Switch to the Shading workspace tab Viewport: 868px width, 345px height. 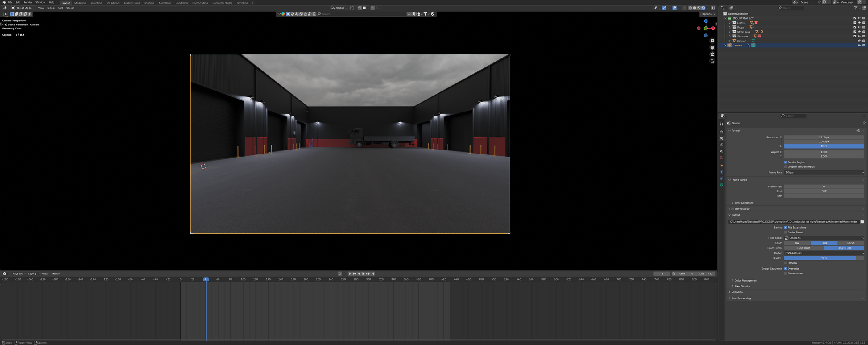[149, 3]
